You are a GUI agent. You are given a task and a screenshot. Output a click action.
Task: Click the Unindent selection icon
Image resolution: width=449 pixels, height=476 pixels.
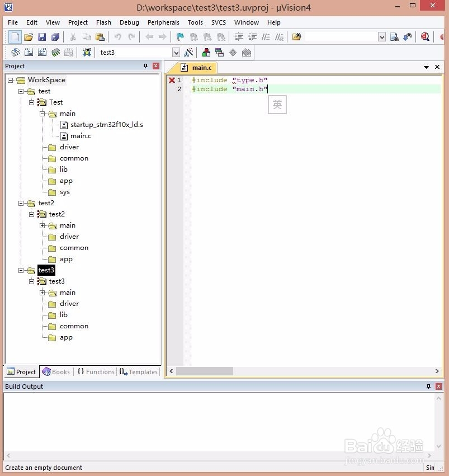(x=252, y=37)
